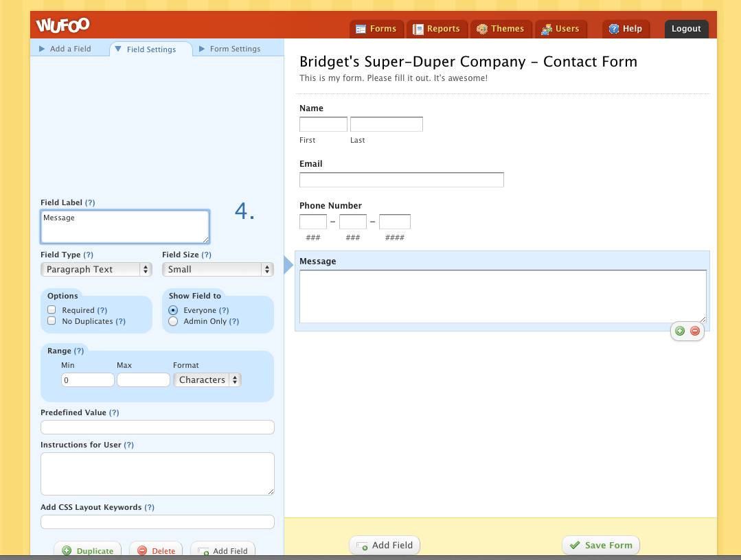
Task: Switch to the Form Settings tab
Action: (229, 49)
